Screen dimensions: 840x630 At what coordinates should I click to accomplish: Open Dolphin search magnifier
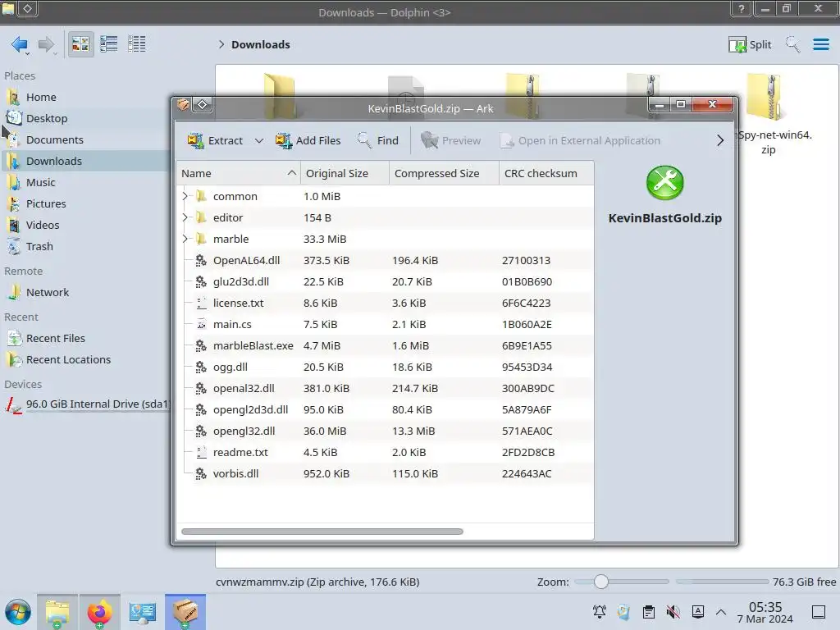[792, 44]
